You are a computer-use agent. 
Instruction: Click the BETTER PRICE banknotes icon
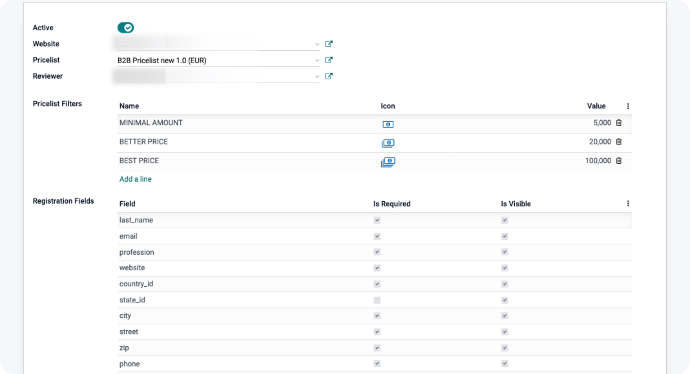click(388, 143)
